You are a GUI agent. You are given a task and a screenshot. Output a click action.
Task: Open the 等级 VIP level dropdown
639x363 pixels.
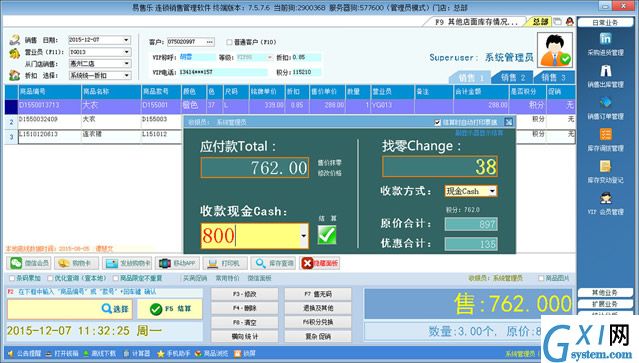coord(269,57)
